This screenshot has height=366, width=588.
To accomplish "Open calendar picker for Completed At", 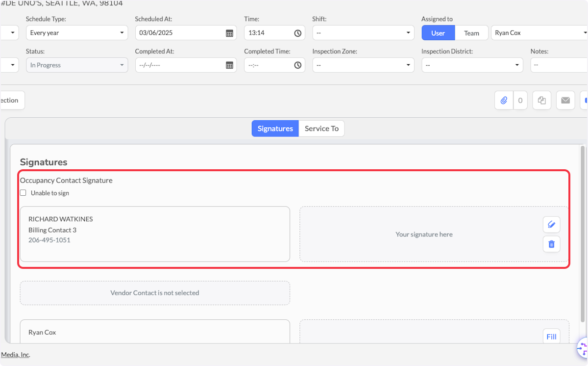I will [x=229, y=65].
